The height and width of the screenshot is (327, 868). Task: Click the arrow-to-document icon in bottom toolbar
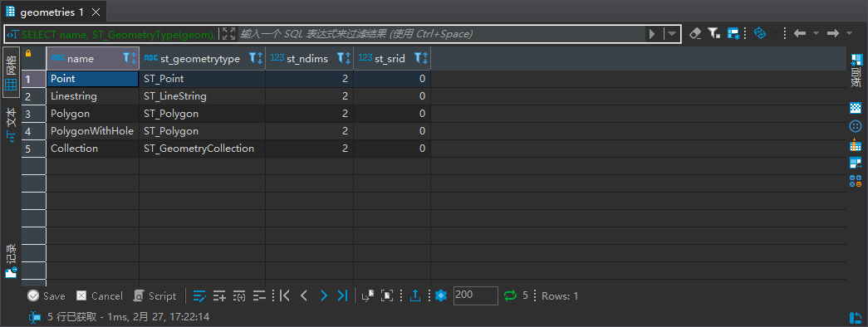pos(368,296)
